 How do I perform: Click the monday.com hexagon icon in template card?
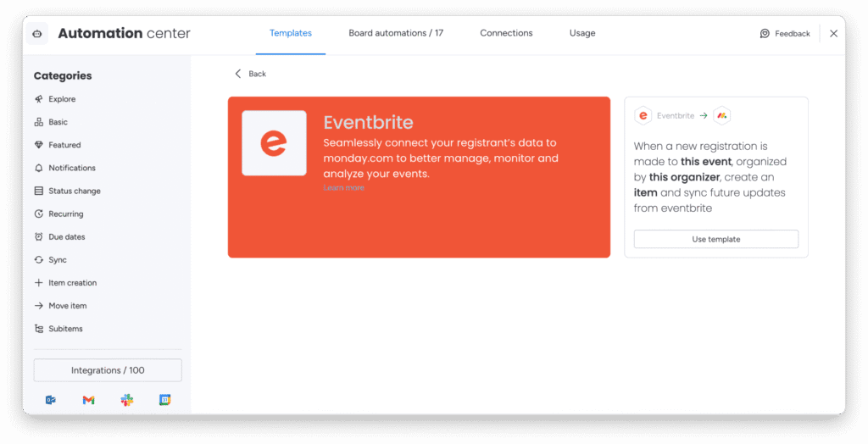click(722, 116)
